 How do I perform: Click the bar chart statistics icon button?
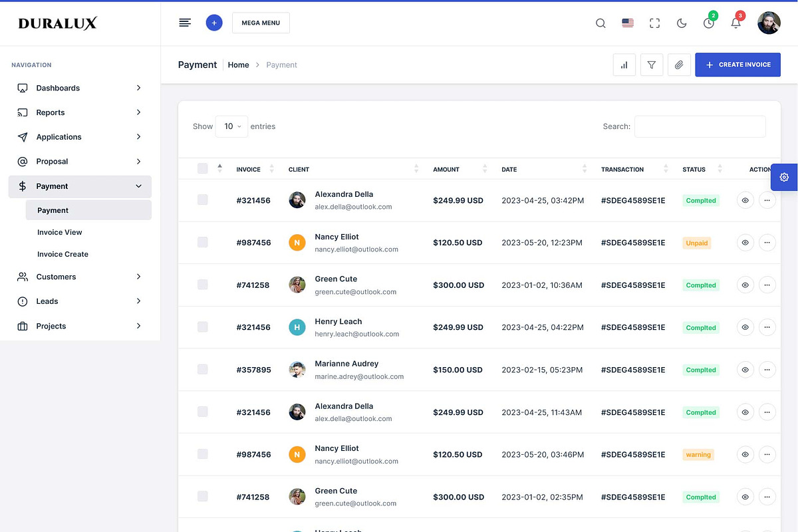point(624,65)
